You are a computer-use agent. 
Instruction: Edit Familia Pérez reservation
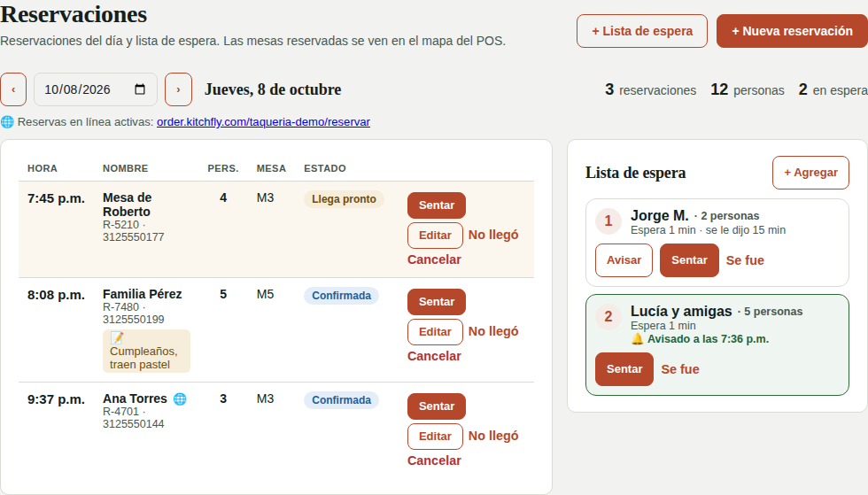coord(435,332)
